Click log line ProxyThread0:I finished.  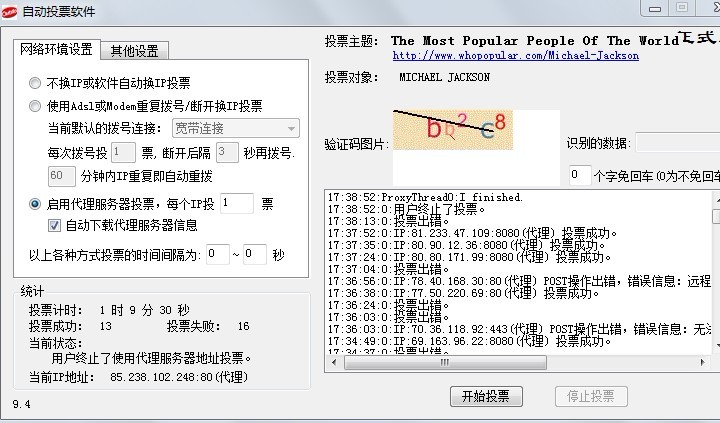pos(425,197)
